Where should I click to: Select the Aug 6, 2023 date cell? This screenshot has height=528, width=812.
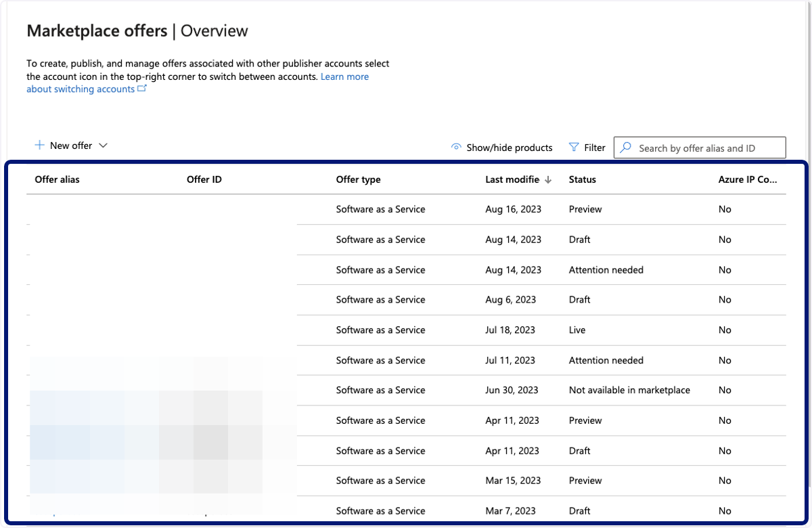(x=511, y=299)
